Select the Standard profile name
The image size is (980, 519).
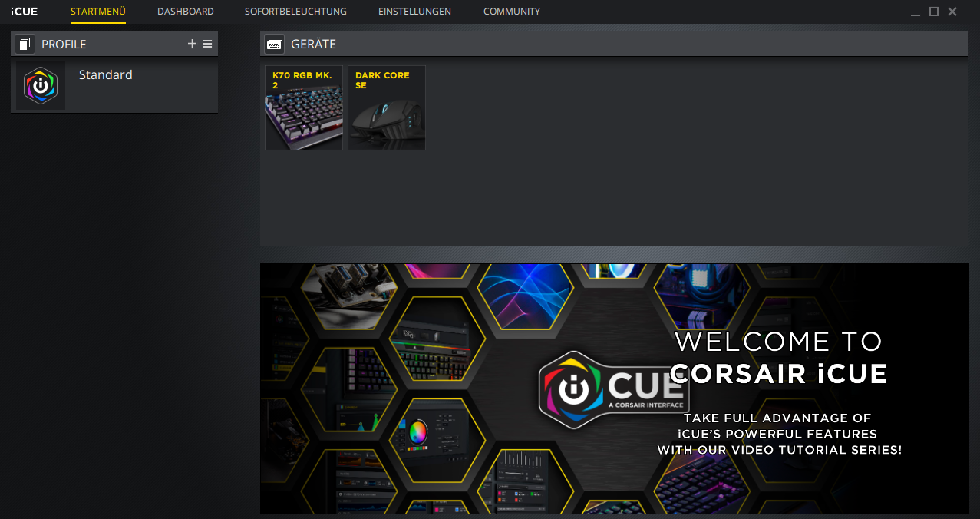(106, 74)
